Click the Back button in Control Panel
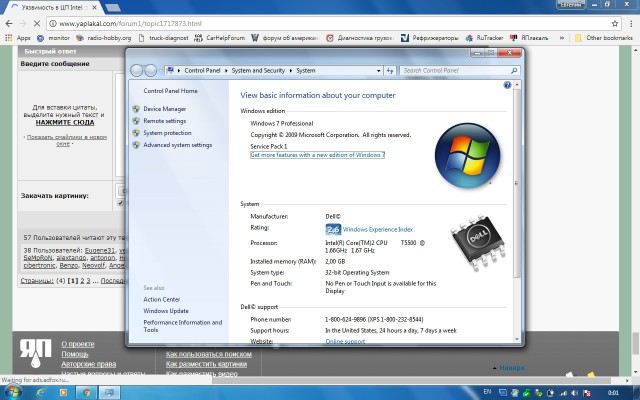The width and height of the screenshot is (640, 400). pyautogui.click(x=136, y=71)
